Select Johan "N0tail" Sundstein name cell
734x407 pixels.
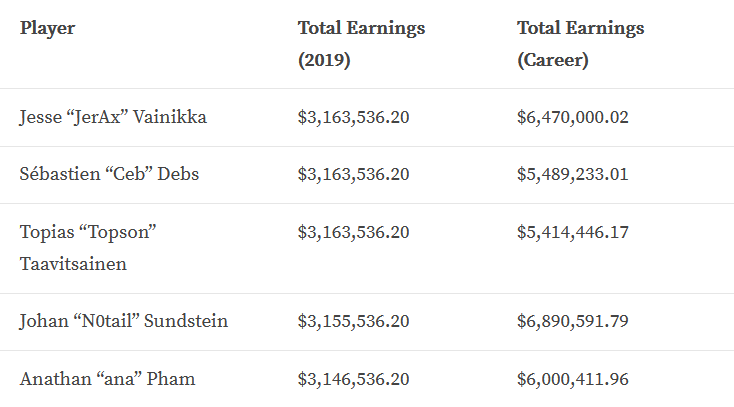(124, 321)
